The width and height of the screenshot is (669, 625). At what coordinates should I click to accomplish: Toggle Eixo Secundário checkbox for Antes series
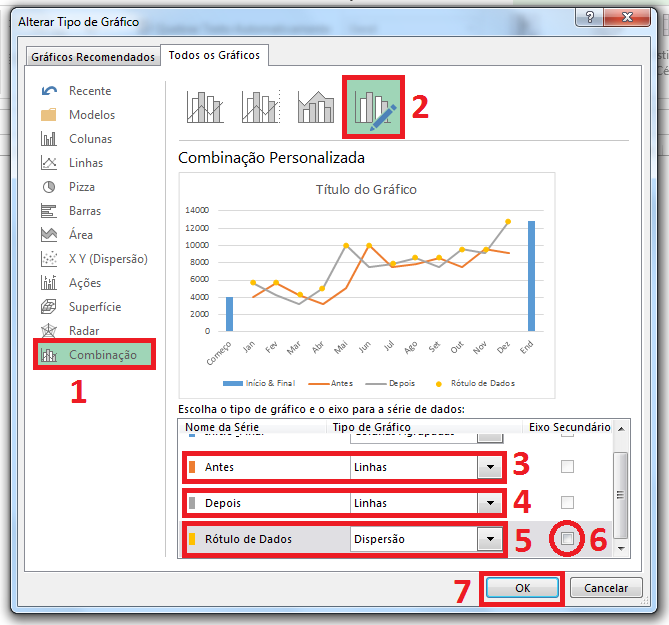click(x=567, y=467)
